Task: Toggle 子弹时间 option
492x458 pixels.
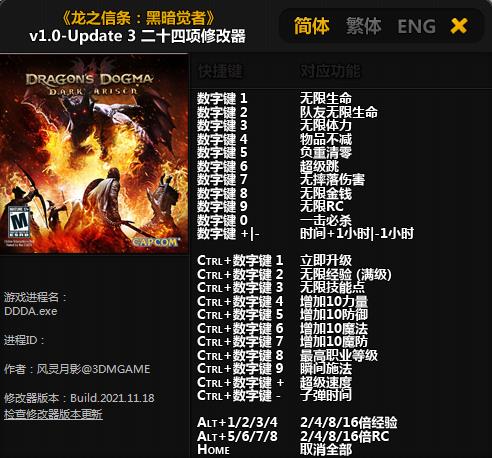Action: 326,396
